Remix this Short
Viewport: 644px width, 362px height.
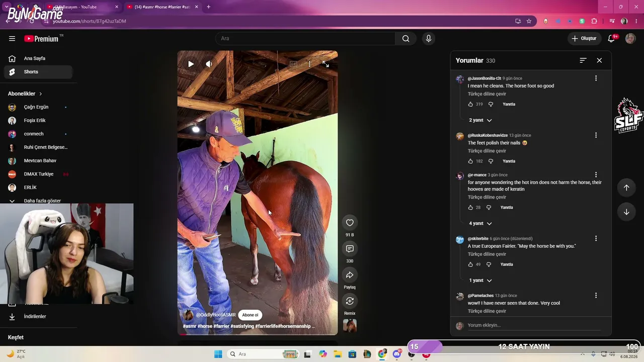pos(350,301)
